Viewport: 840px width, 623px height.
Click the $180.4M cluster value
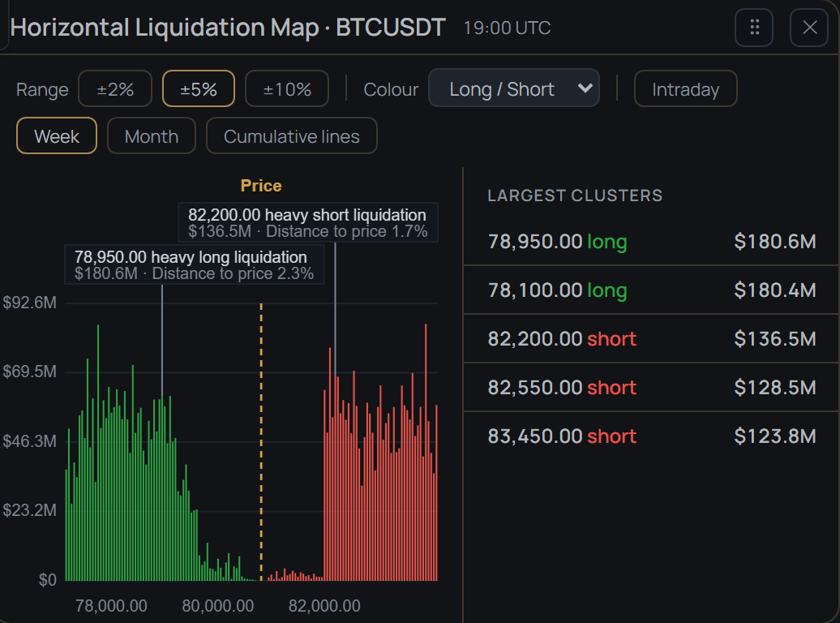[x=774, y=290]
